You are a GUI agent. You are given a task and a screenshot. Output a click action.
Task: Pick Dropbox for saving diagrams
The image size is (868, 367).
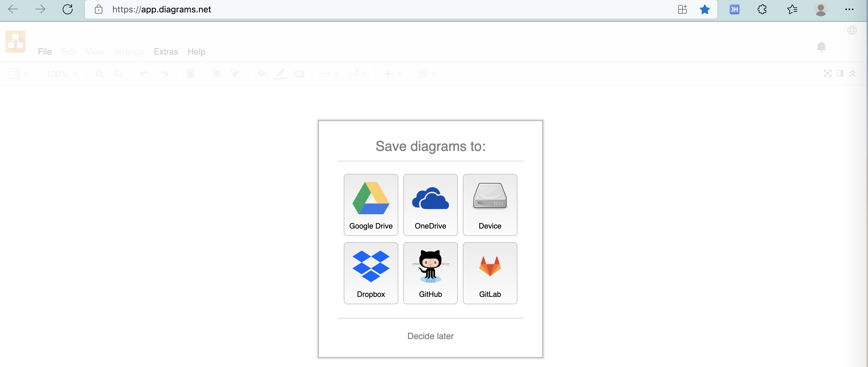[x=371, y=273]
